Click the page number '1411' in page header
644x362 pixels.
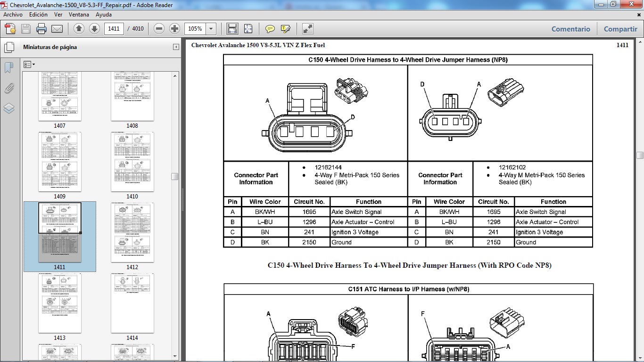coord(622,45)
